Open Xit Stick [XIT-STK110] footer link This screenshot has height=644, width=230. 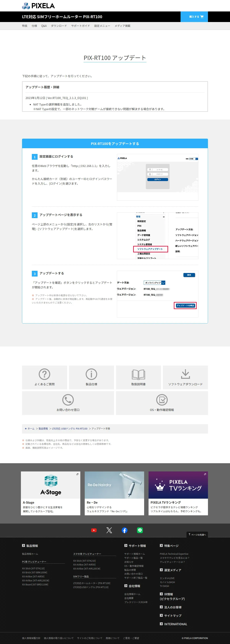click(x=33, y=568)
